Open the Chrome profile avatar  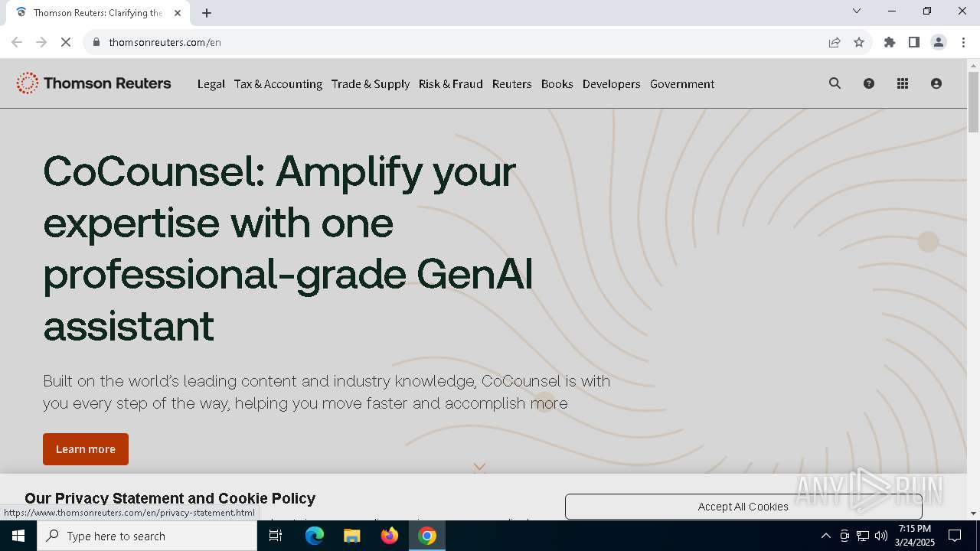tap(939, 42)
